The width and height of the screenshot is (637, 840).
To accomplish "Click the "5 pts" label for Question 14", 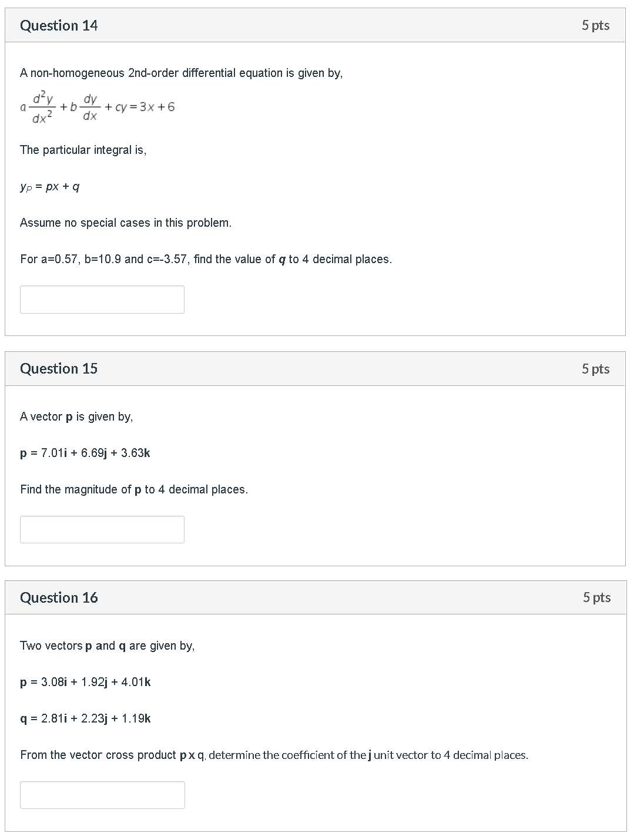I will click(x=595, y=25).
